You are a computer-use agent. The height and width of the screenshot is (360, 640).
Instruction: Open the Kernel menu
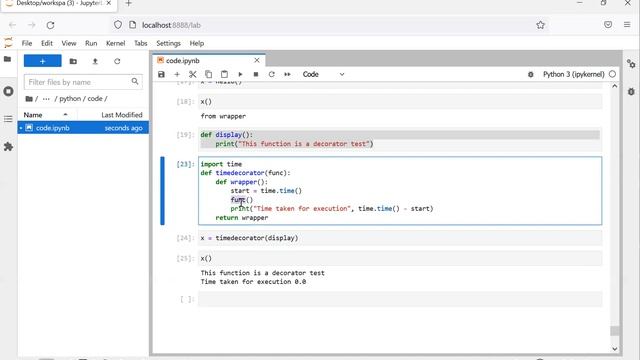pyautogui.click(x=116, y=43)
